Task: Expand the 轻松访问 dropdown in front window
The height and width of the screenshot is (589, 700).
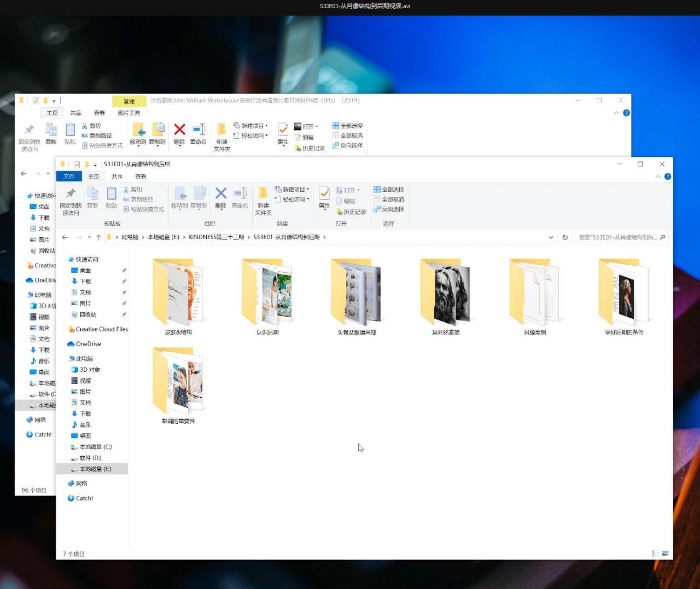Action: (x=293, y=200)
